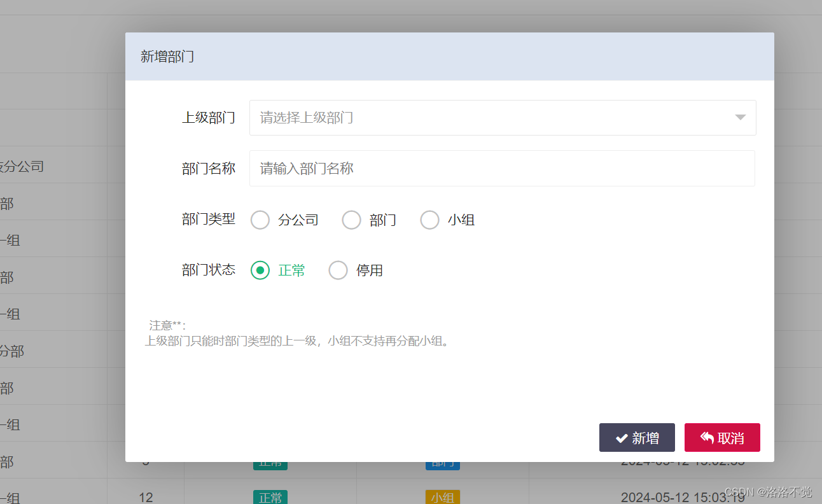822x504 pixels.
Task: Choose 正常 department status
Action: [x=260, y=270]
